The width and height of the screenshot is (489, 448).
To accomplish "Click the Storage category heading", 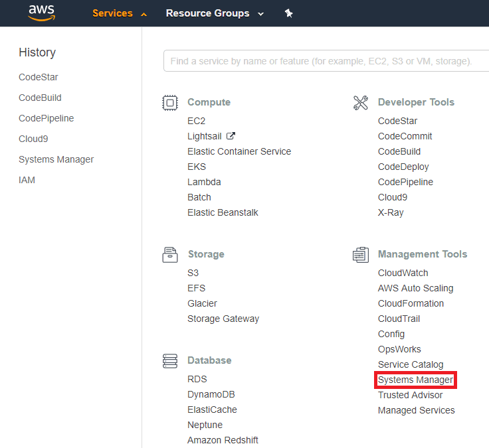I will click(x=206, y=254).
